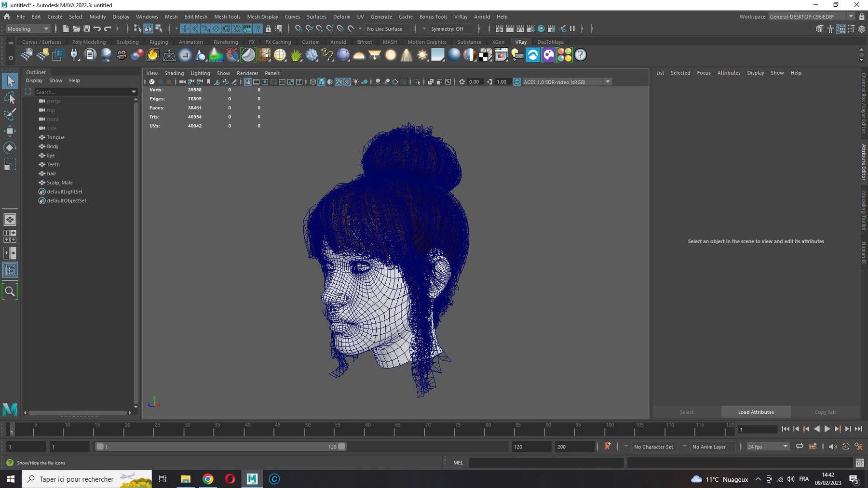Image resolution: width=868 pixels, height=488 pixels.
Task: Open the Deform menu
Action: point(341,16)
